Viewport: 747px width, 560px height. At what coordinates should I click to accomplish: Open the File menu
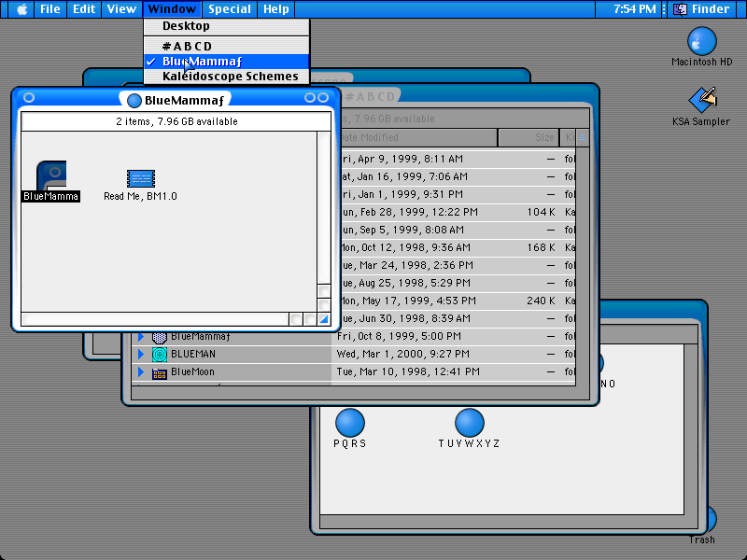(x=50, y=9)
